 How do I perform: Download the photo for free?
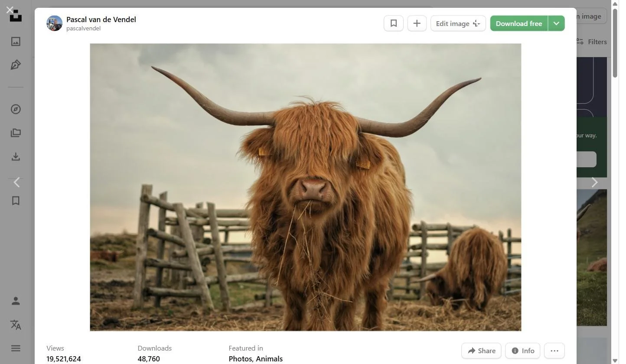(x=519, y=23)
